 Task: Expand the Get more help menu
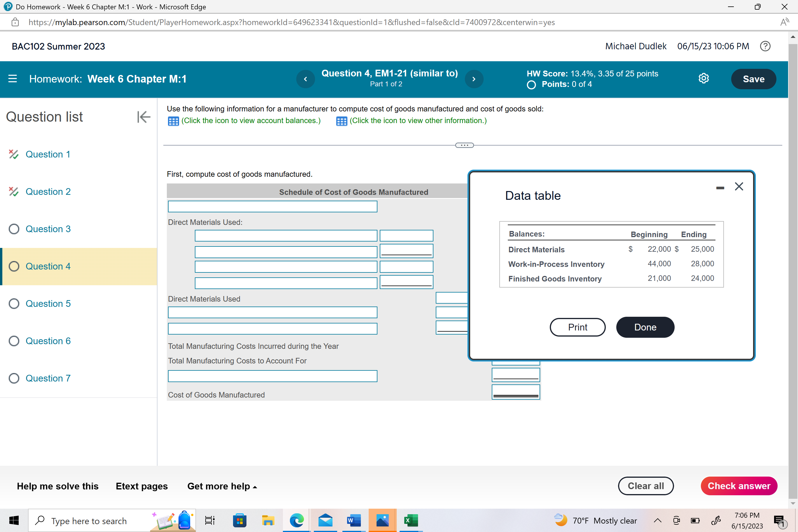tap(222, 486)
